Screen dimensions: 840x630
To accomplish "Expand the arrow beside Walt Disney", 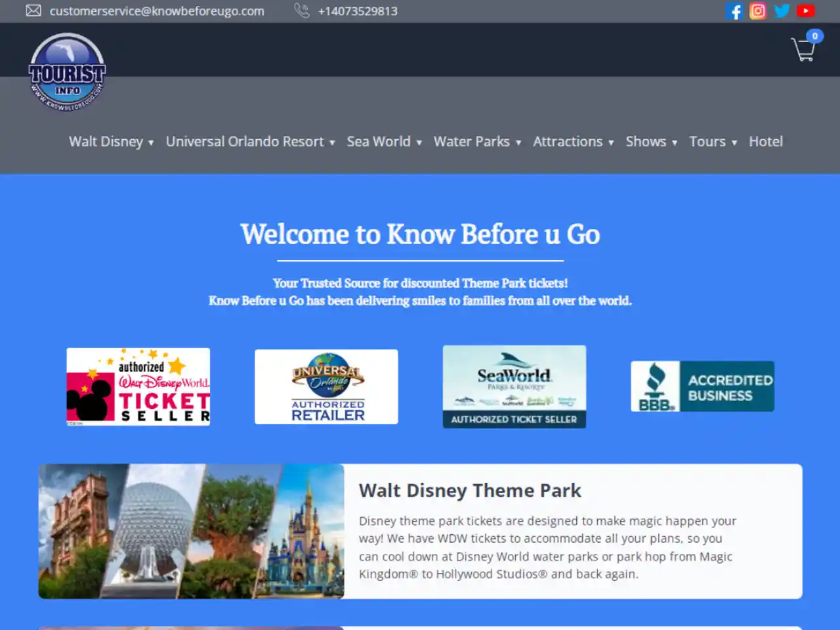I will click(151, 143).
